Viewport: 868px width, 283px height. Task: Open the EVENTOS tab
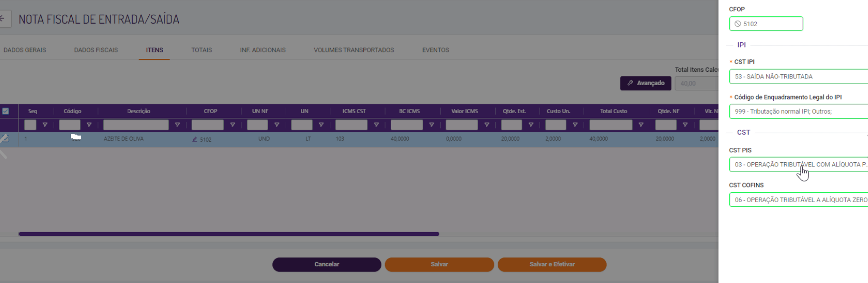[x=435, y=50]
